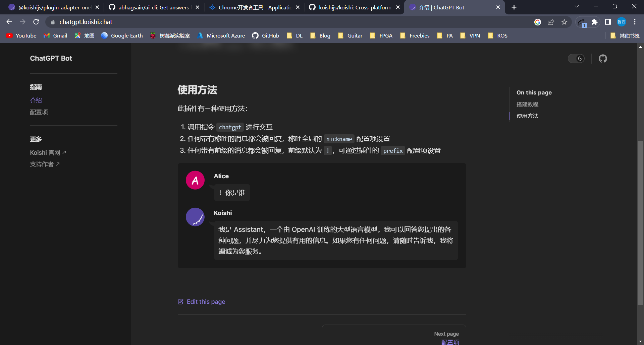Expand the Guitar bookmarks folder

(x=350, y=36)
